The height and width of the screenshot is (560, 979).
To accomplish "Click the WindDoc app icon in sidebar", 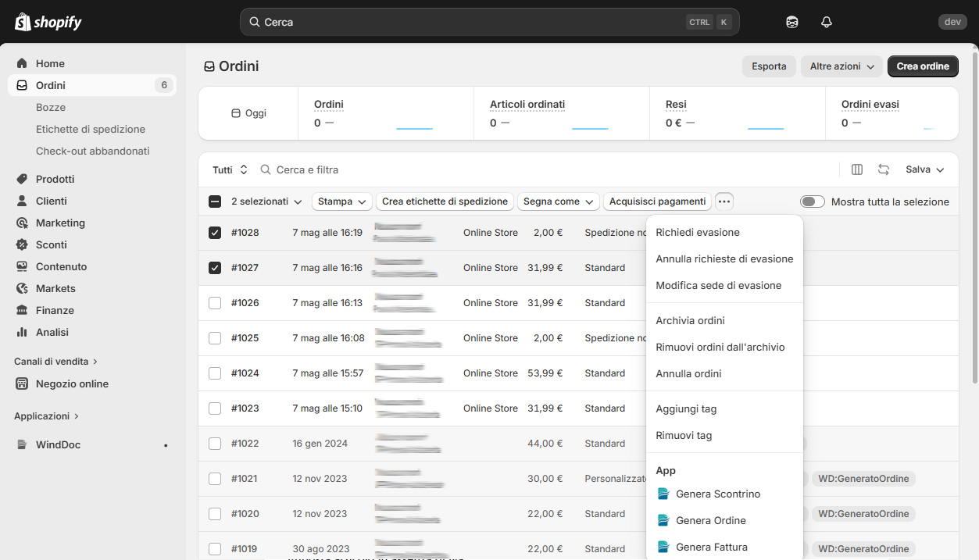I will [x=22, y=444].
